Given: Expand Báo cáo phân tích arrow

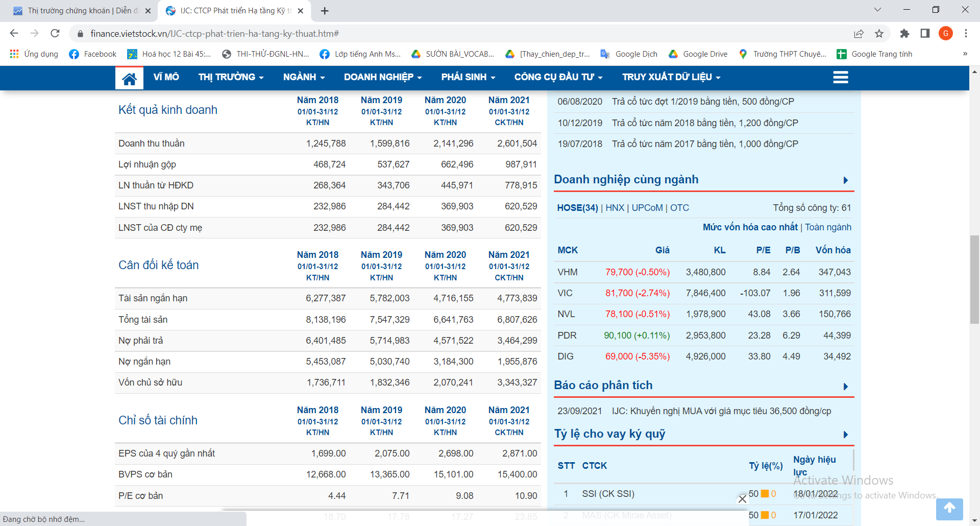Looking at the screenshot, I should [x=846, y=387].
